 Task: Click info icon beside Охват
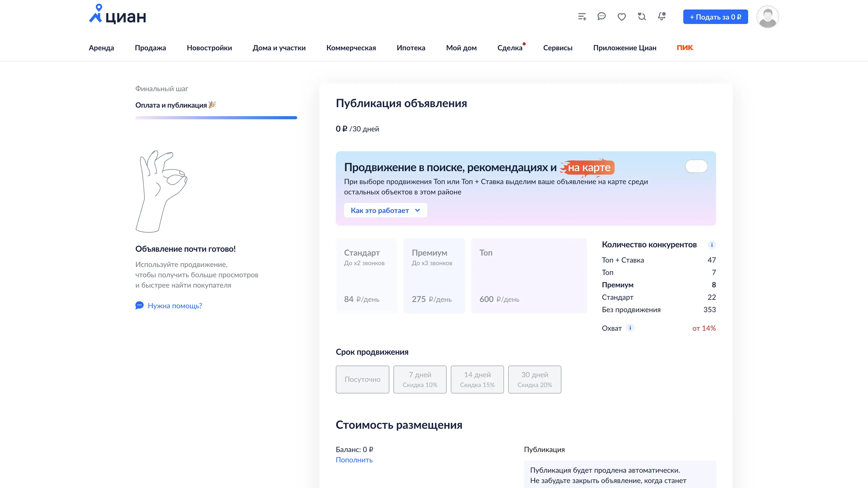coord(630,328)
